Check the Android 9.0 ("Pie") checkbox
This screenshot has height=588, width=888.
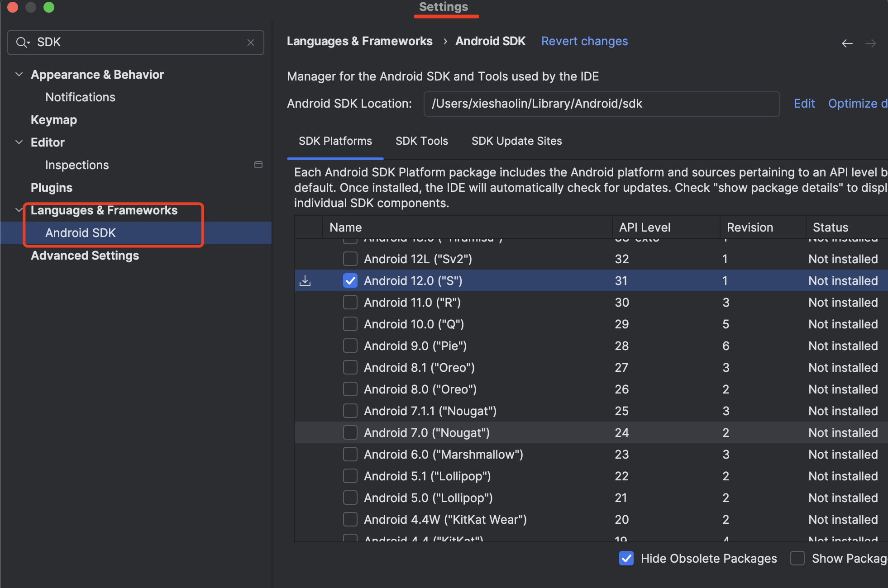pyautogui.click(x=350, y=346)
